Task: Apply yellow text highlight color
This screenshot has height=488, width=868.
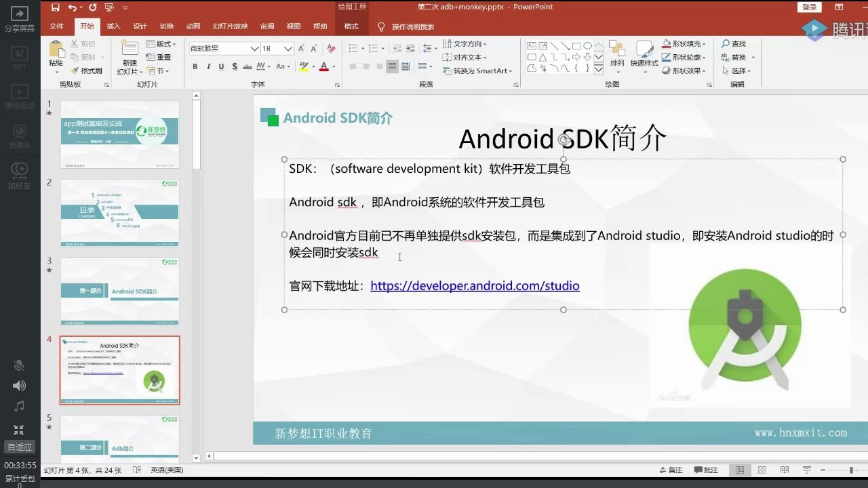Action: pos(304,66)
